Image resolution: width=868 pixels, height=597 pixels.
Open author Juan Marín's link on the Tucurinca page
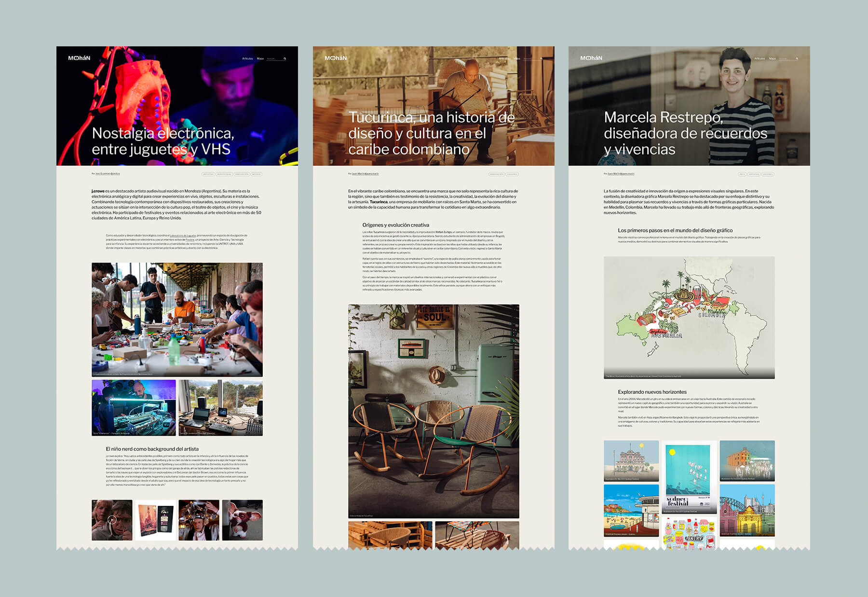pos(365,174)
